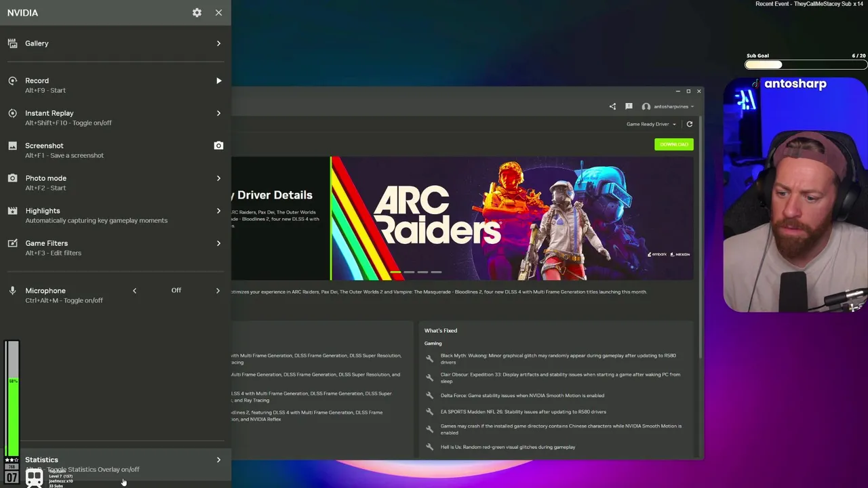This screenshot has width=868, height=488.
Task: Click the train icon in stream overlay
Action: 34,478
